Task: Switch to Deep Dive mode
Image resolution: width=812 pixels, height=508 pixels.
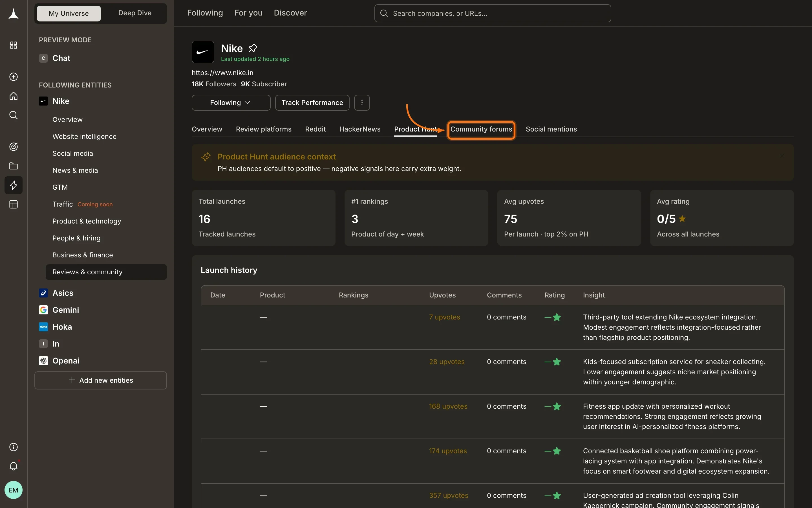Action: pyautogui.click(x=135, y=13)
